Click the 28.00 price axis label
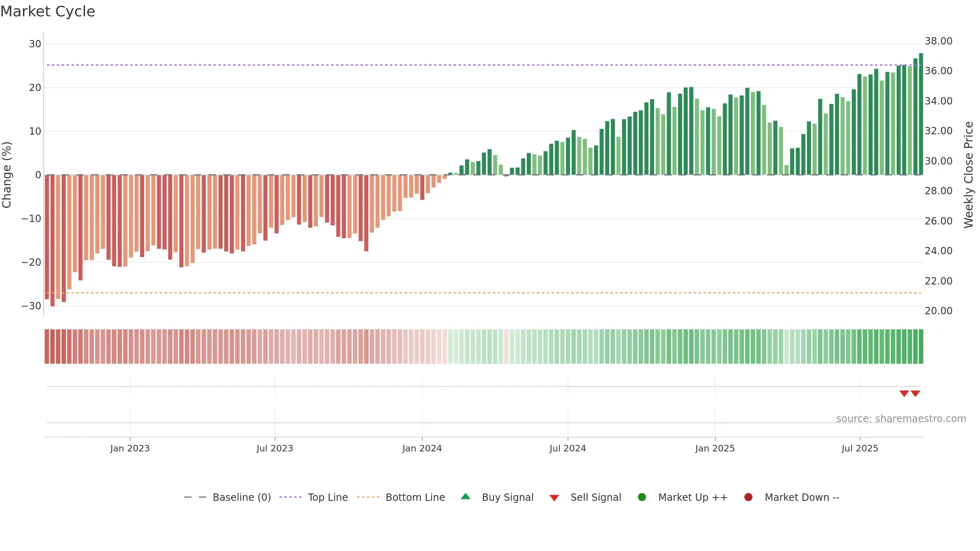Screen dimensions: 980x551 point(938,191)
